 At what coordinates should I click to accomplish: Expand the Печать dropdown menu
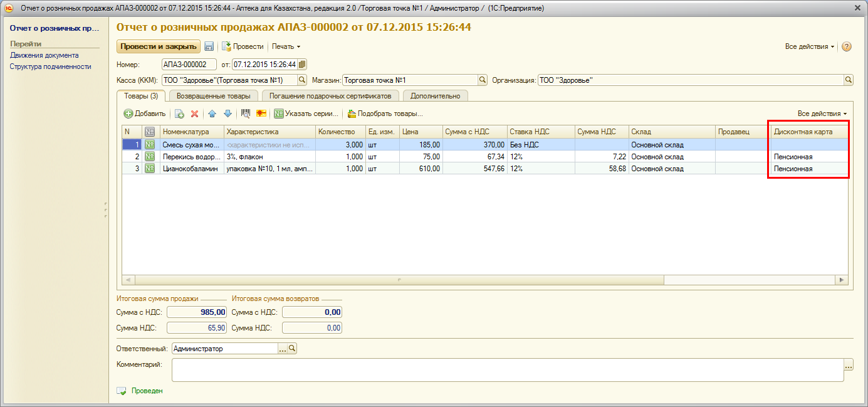(286, 46)
